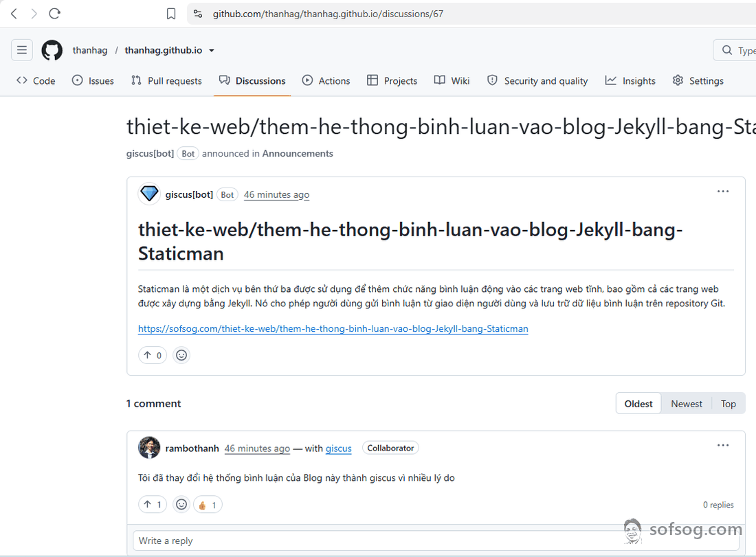Image resolution: width=756 pixels, height=557 pixels.
Task: Open the Projects tab
Action: pos(392,80)
